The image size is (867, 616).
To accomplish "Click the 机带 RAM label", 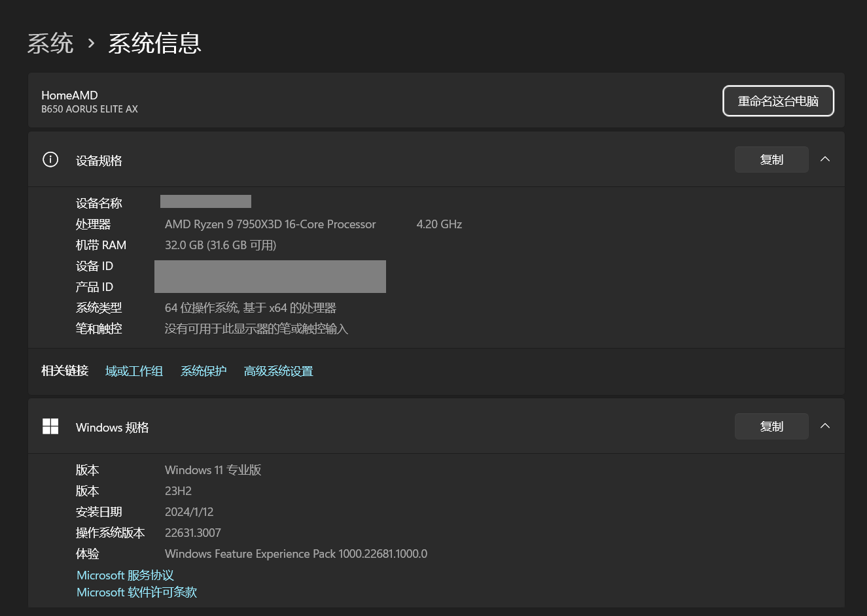I will [101, 245].
